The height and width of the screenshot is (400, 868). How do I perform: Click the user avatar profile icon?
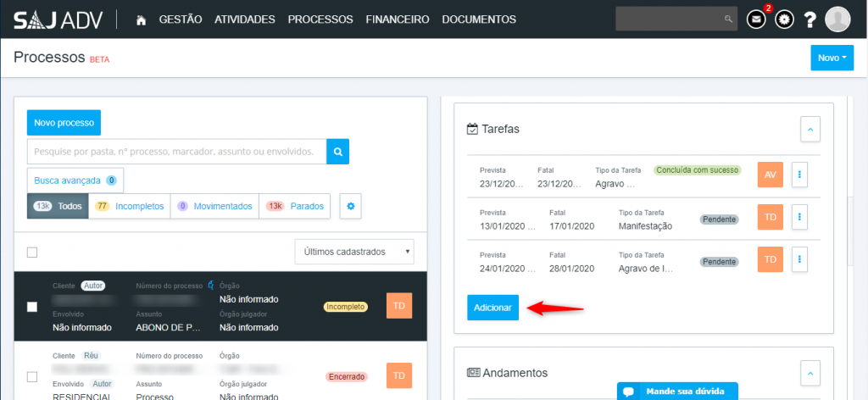click(837, 19)
